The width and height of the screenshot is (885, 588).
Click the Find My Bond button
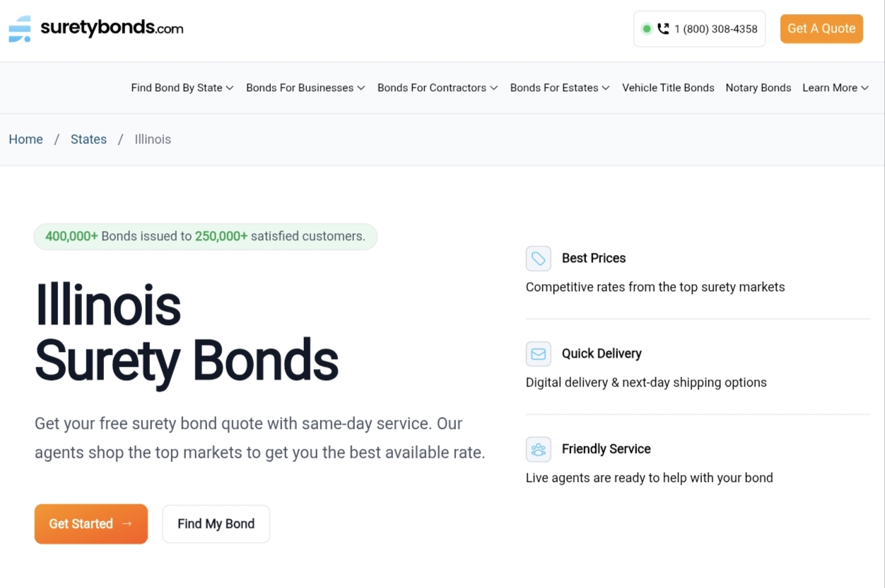coord(216,524)
